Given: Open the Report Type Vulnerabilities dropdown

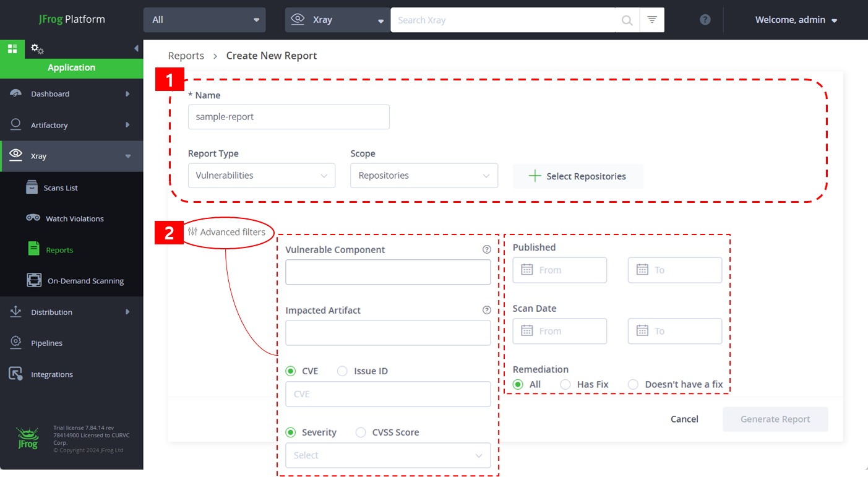Looking at the screenshot, I should (x=262, y=176).
